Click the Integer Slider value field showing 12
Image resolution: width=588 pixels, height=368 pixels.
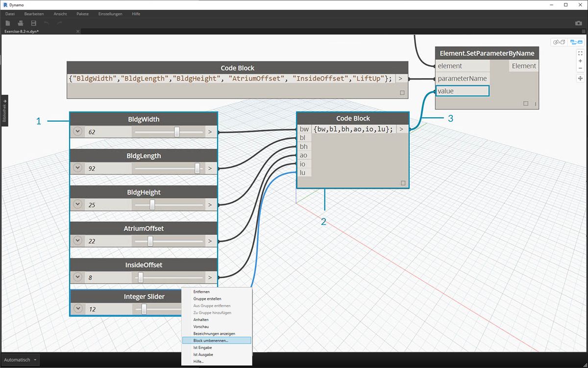point(108,309)
